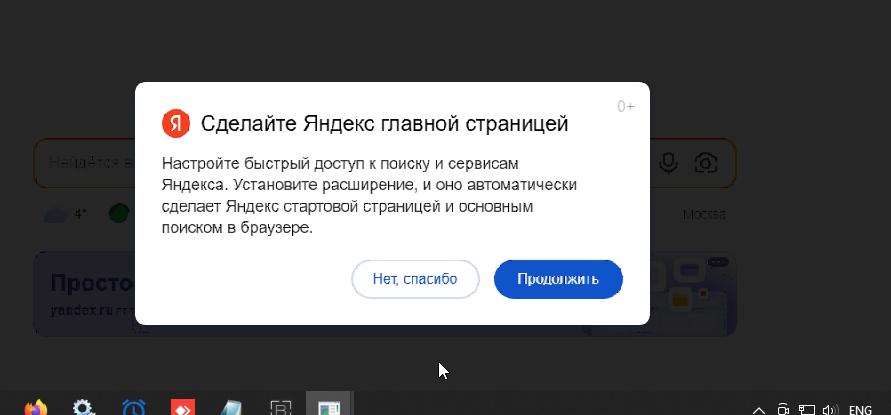Select the active highlighted taskbar window icon
This screenshot has width=891, height=415.
pos(329,405)
